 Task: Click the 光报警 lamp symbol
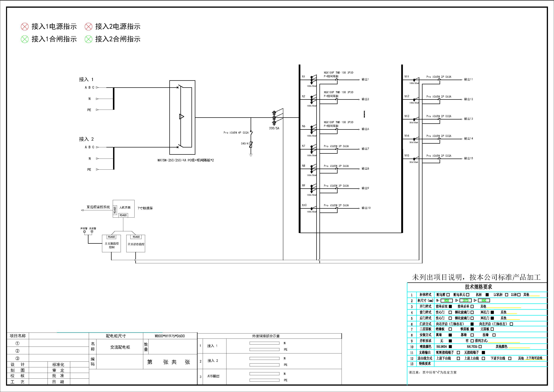(92, 231)
